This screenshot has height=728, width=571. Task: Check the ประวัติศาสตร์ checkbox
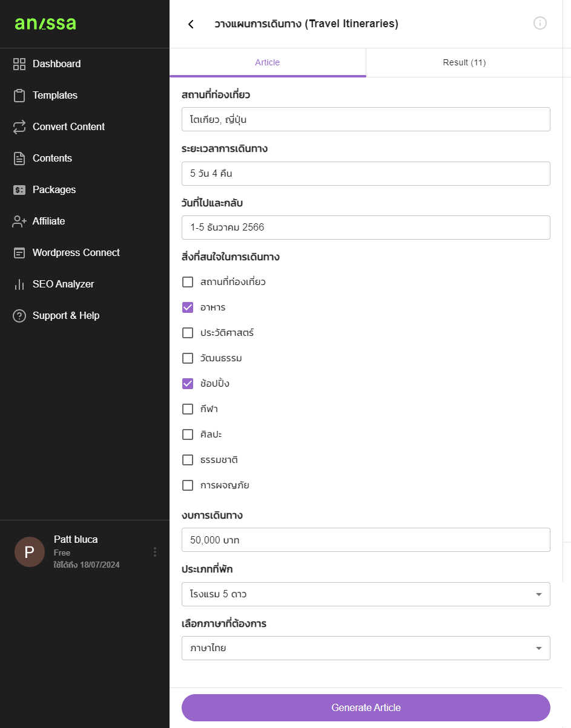tap(188, 333)
